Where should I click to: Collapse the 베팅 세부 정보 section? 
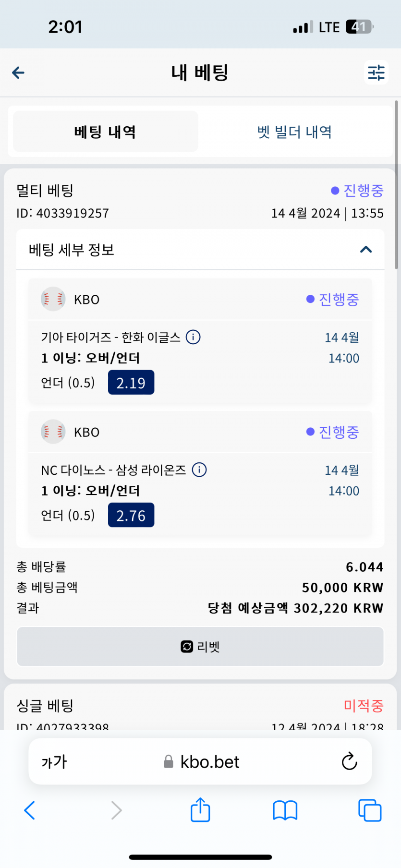[366, 250]
